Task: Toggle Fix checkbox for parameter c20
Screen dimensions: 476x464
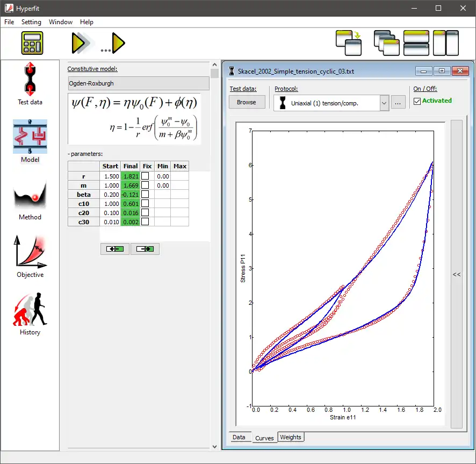Action: coord(145,212)
